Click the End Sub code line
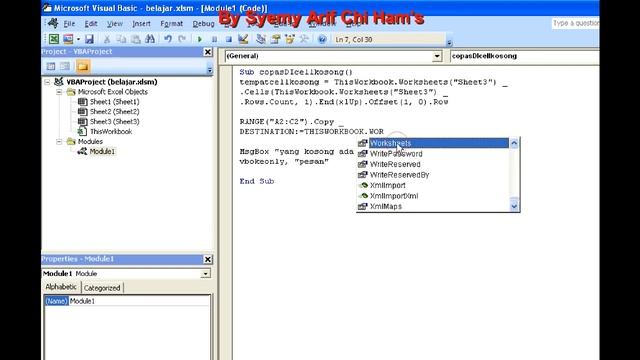The width and height of the screenshot is (640, 360). [257, 181]
